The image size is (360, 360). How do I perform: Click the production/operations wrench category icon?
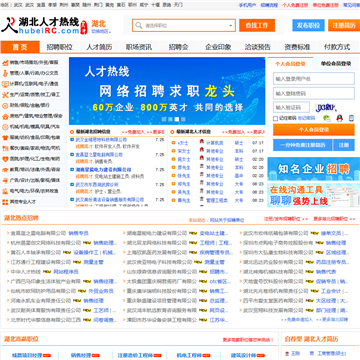[x=5, y=95]
